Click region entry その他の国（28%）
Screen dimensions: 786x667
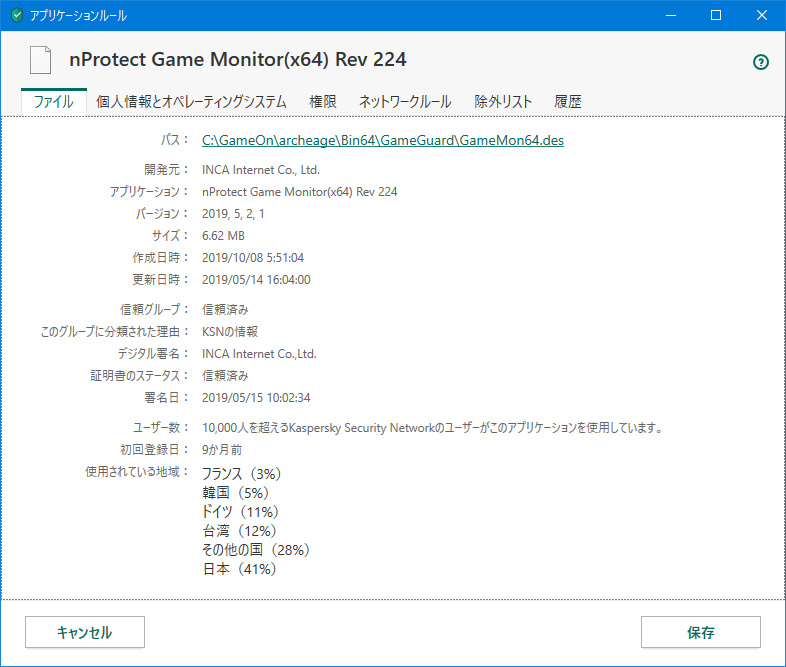[256, 550]
